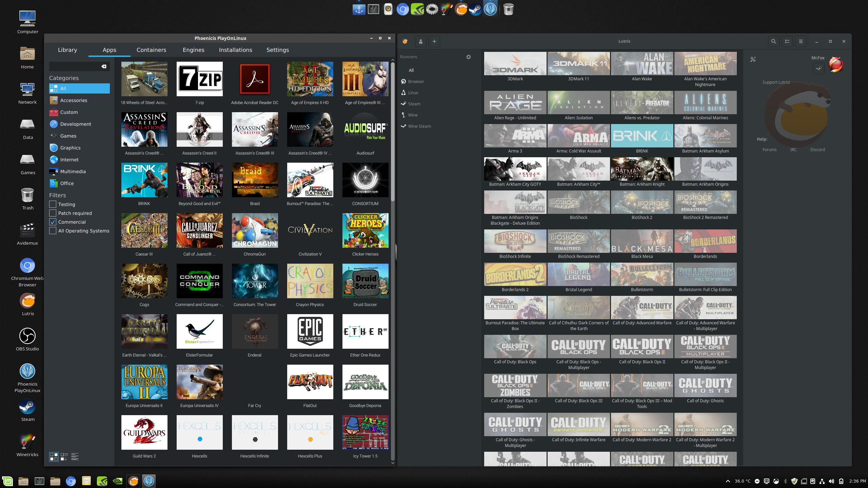Select Call of Duty: Ghosts in Lutris
868x488 pixels.
[705, 385]
